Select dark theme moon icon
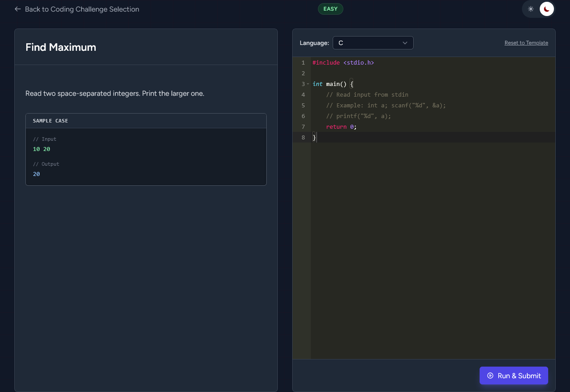570x392 pixels. 547,9
